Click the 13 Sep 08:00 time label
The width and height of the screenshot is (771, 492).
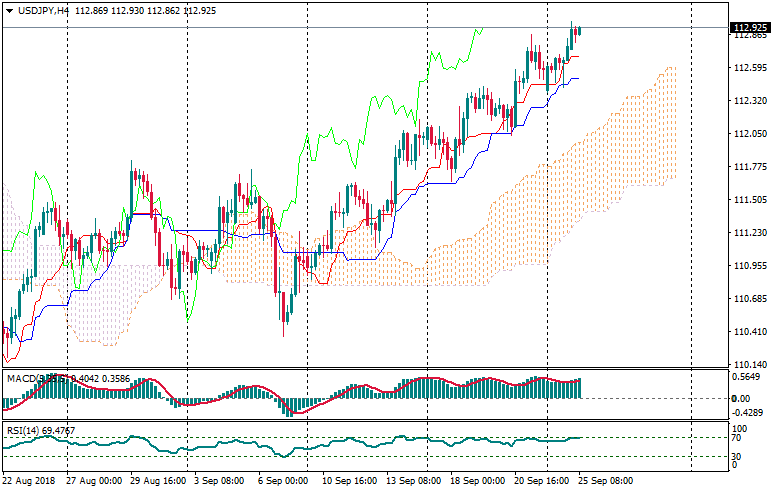tap(414, 481)
